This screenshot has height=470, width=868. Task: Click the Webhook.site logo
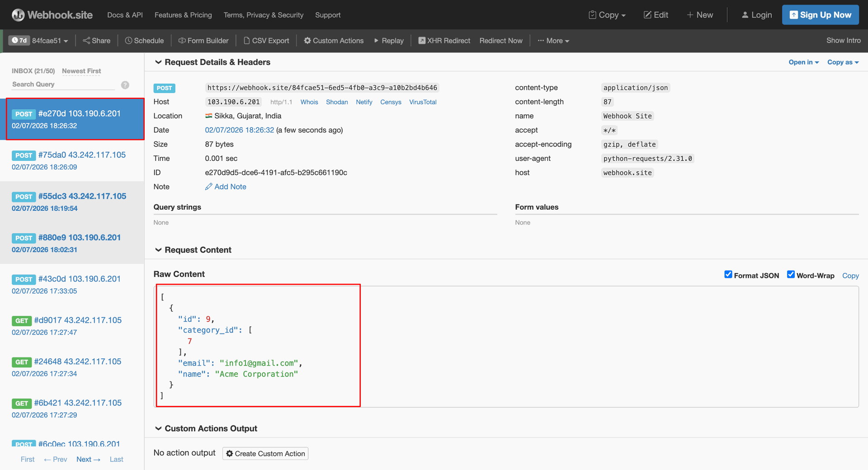(52, 15)
